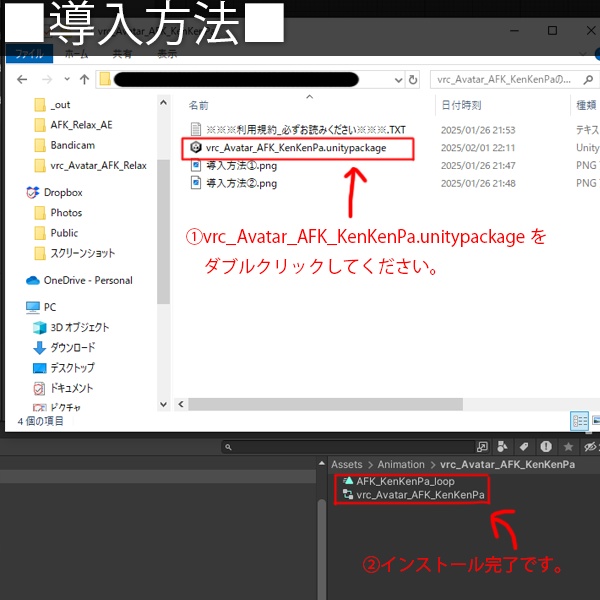Viewport: 600px width, 600px height.
Task: Click the TXT document file icon
Action: point(196,129)
